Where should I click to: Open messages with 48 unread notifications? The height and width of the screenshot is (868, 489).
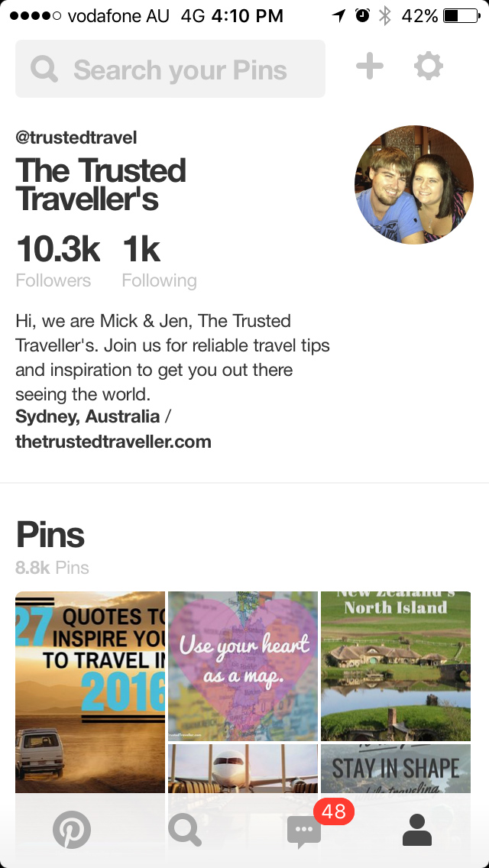[303, 833]
